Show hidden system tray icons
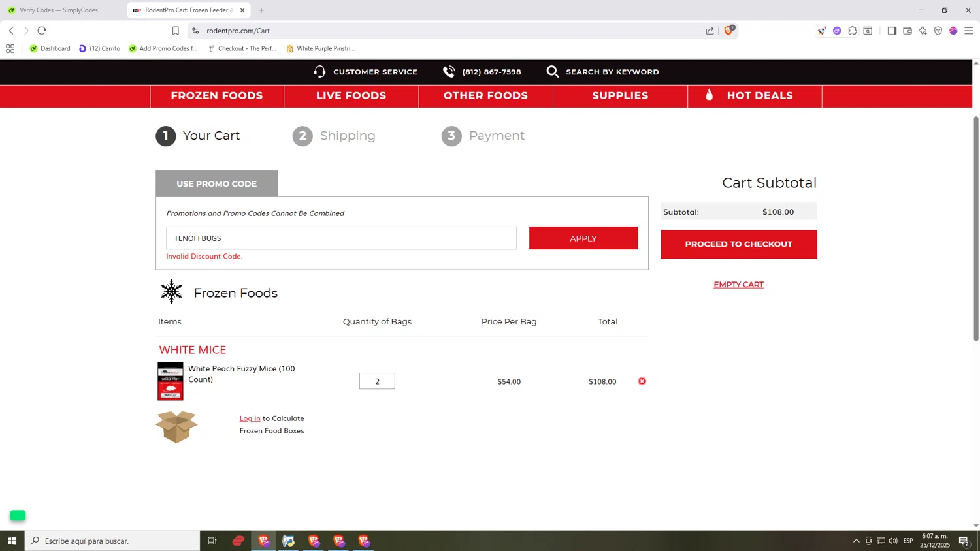Viewport: 980px width, 551px height. [x=856, y=541]
